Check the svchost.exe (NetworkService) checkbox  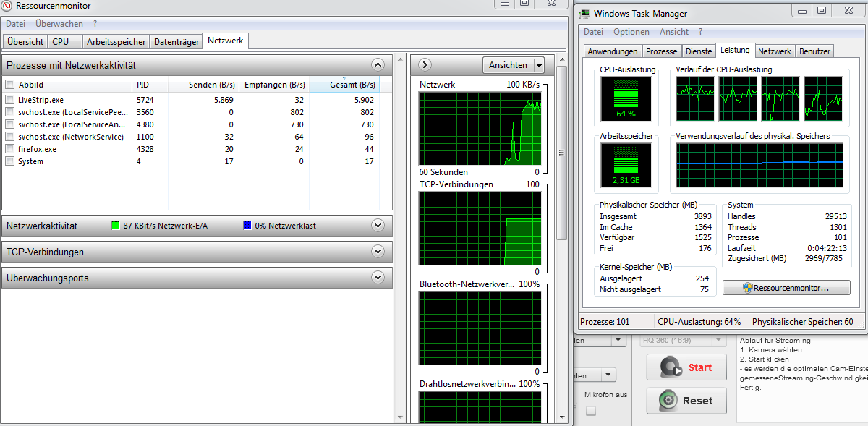[x=9, y=137]
